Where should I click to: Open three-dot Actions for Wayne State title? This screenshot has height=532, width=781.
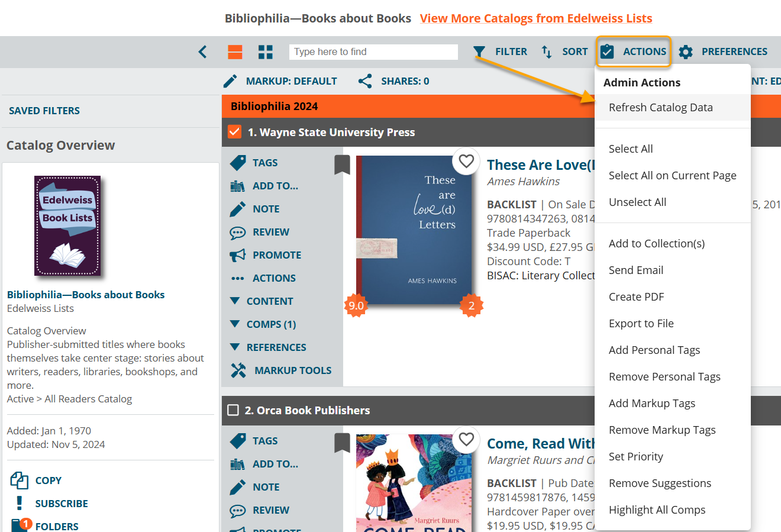[x=238, y=278]
